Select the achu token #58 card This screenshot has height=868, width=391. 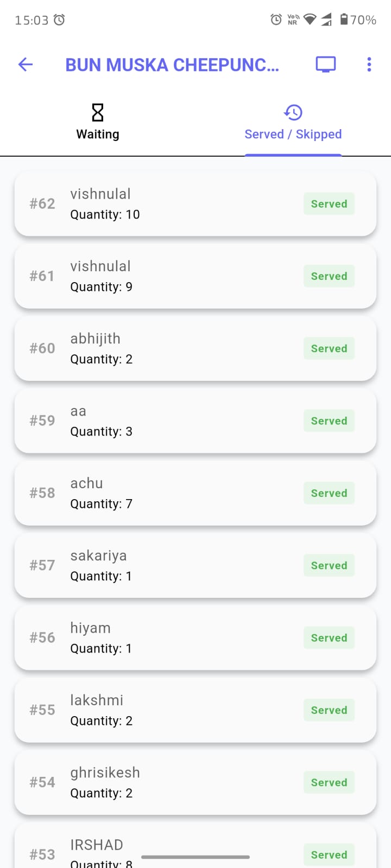pyautogui.click(x=163, y=493)
